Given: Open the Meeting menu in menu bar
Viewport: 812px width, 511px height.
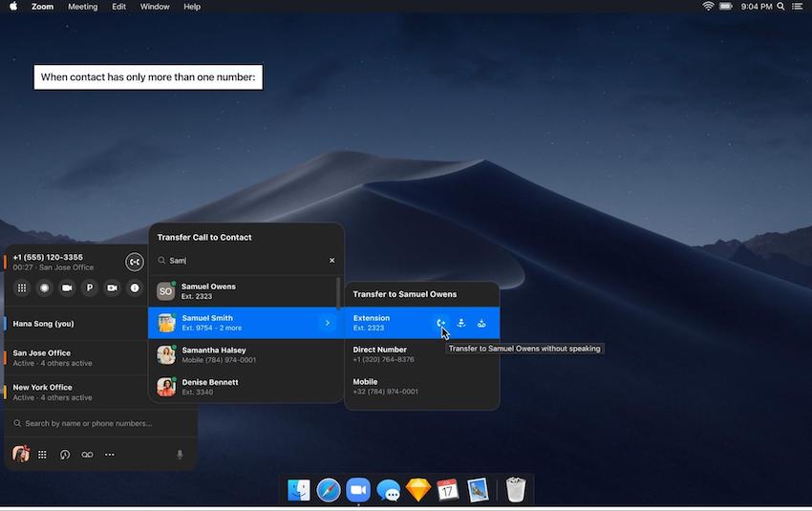Looking at the screenshot, I should click(x=82, y=7).
